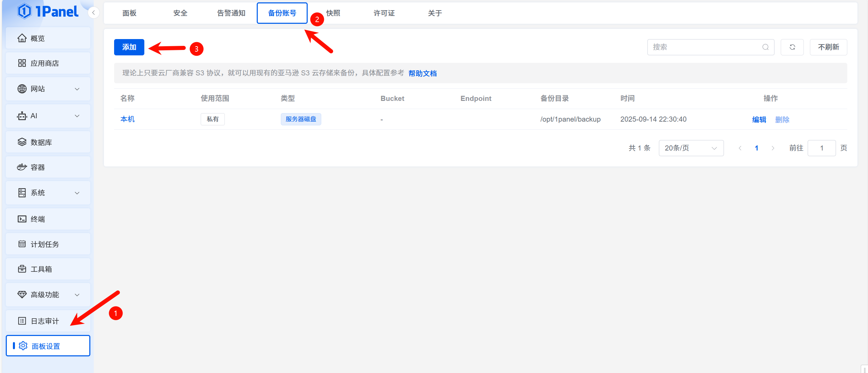Click the blue 添加 button
Viewport: 868px width, 373px height.
[129, 47]
